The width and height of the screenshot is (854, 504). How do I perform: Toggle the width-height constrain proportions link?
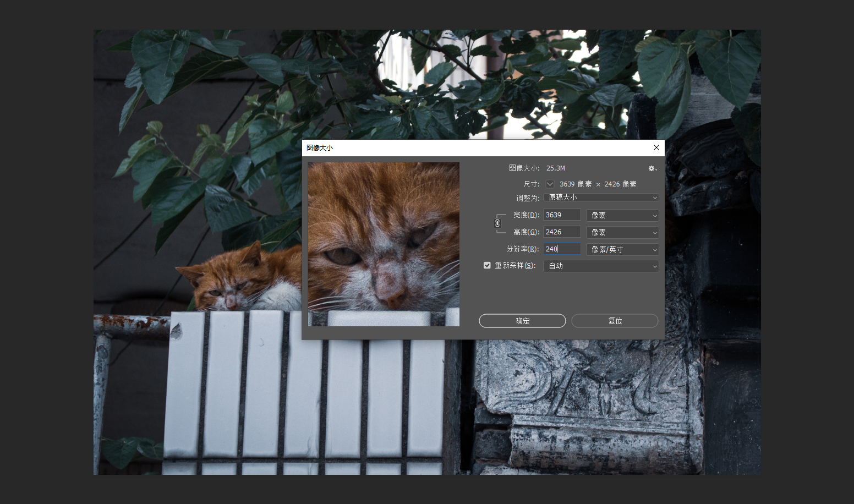click(x=497, y=223)
